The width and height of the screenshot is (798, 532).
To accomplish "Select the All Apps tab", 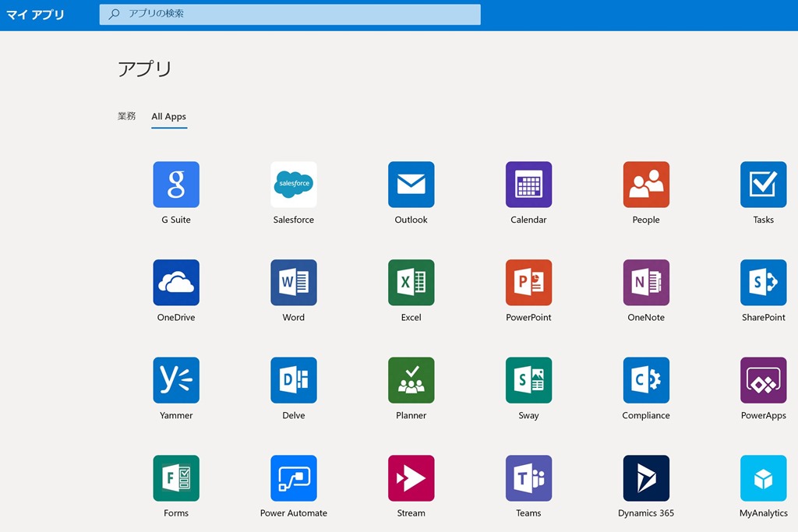I will 168,116.
